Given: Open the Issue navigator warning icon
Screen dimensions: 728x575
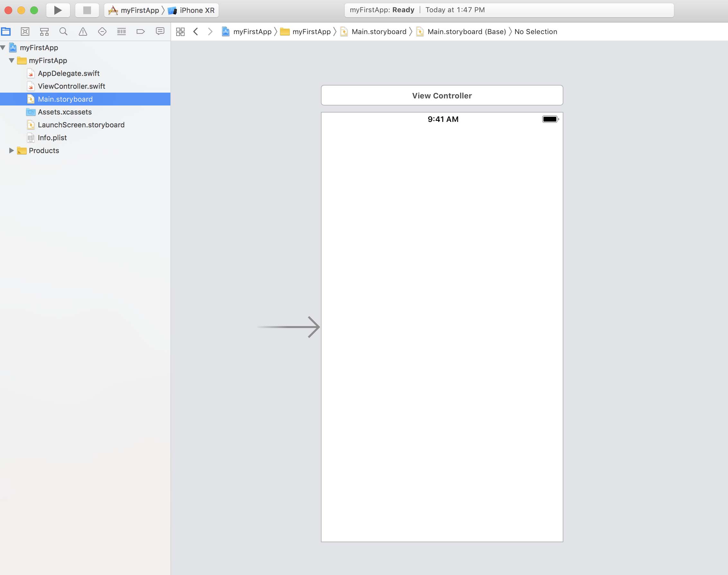Looking at the screenshot, I should [83, 32].
